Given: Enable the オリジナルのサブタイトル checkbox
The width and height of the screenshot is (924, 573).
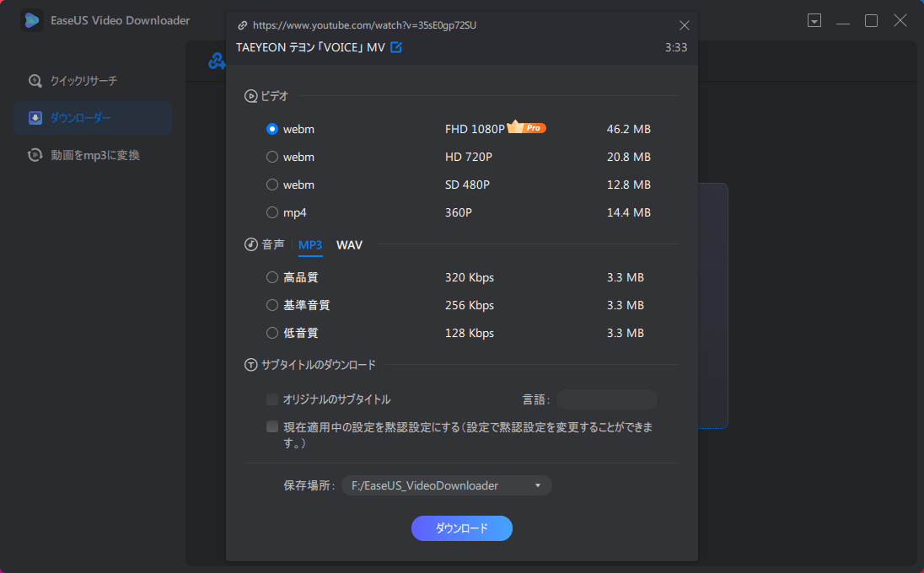Looking at the screenshot, I should [271, 399].
